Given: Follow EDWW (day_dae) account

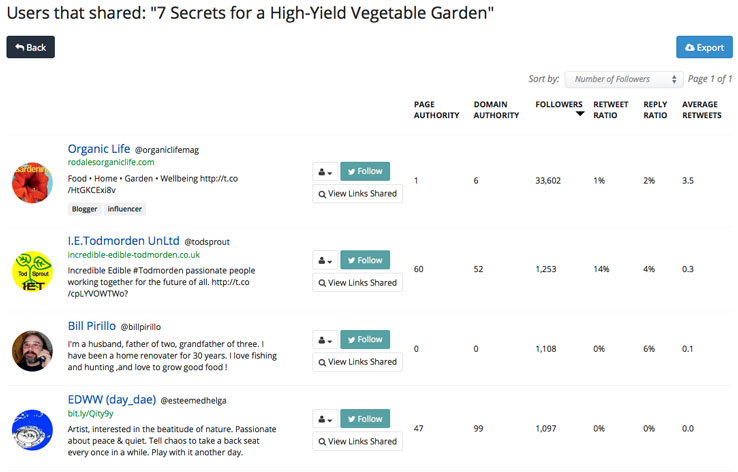Looking at the screenshot, I should click(364, 419).
